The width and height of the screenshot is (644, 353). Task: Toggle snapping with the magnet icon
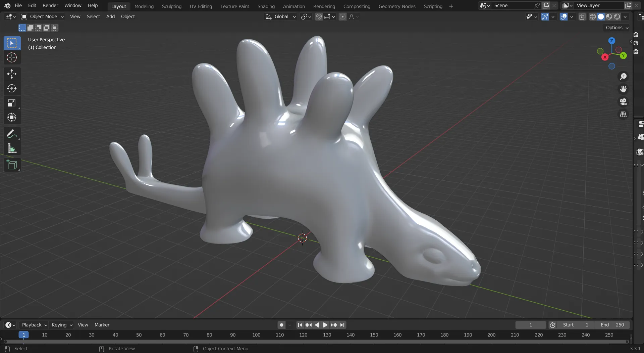pyautogui.click(x=318, y=16)
